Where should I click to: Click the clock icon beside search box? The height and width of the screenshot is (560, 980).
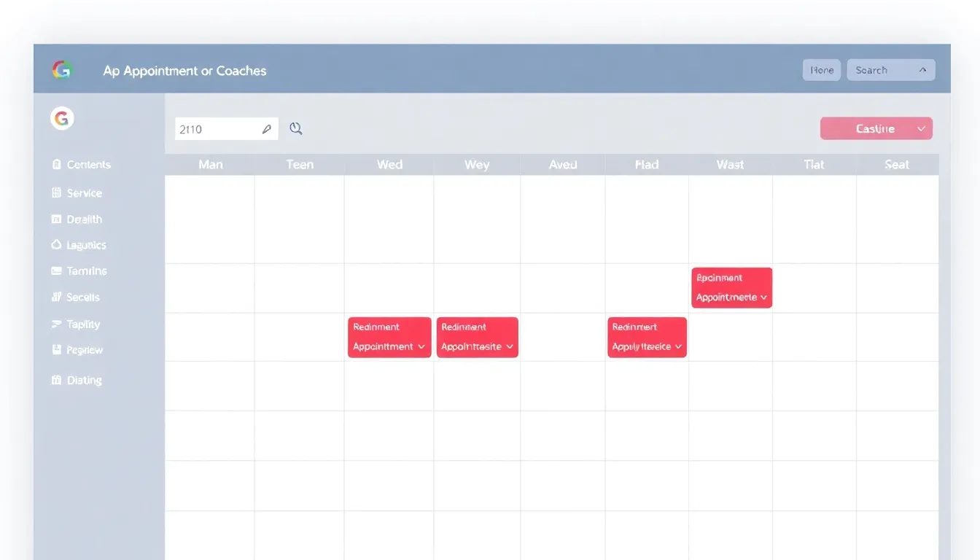coord(295,128)
